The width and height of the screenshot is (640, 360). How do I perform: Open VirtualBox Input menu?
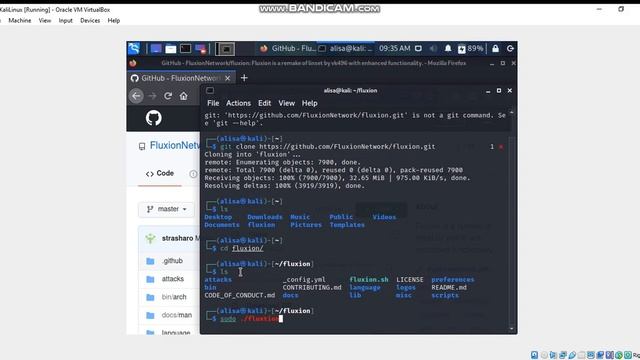click(65, 20)
